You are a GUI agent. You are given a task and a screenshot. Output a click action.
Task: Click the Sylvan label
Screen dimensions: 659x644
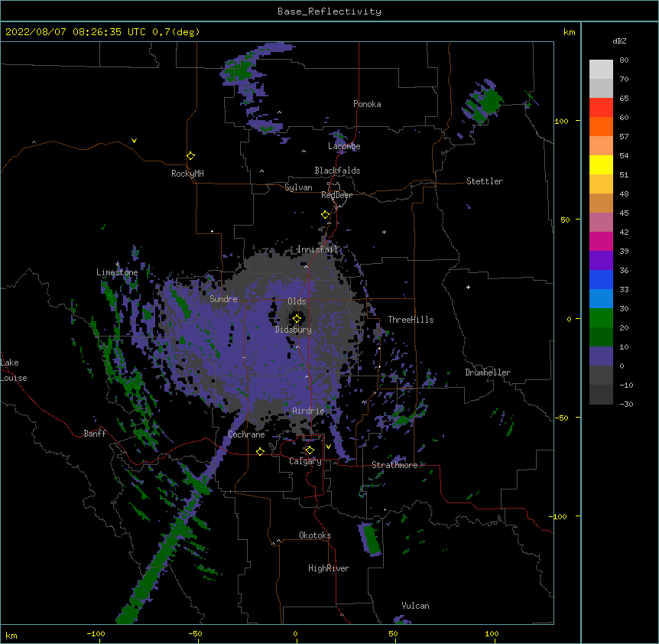click(x=298, y=187)
